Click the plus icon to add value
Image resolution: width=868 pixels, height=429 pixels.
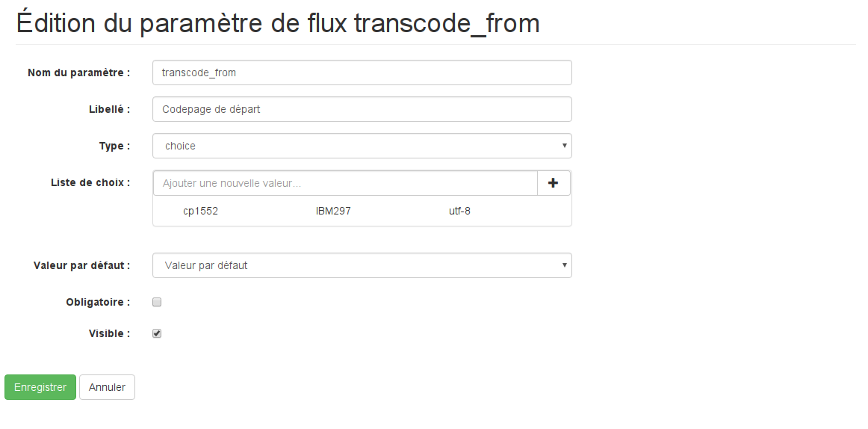(x=553, y=183)
